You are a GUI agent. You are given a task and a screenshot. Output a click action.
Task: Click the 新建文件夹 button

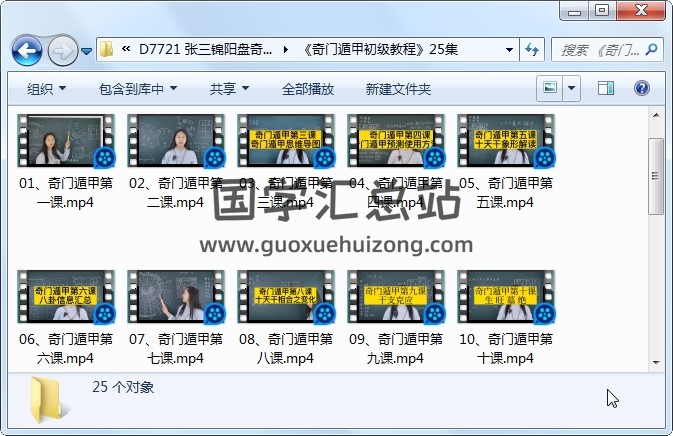click(398, 89)
